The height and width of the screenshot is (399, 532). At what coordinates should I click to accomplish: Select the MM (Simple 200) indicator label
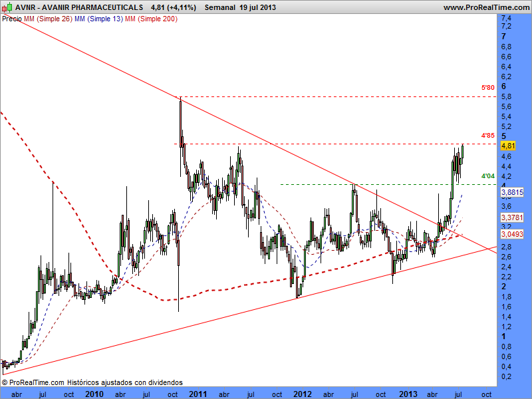[151, 19]
